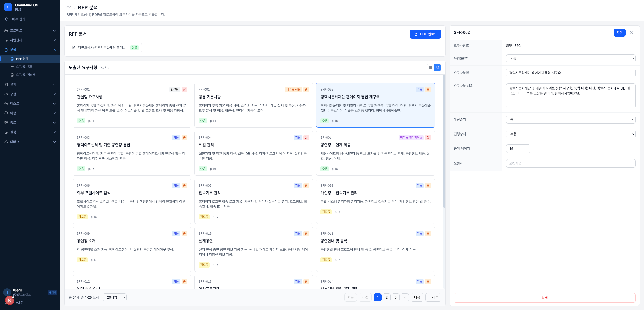Switch to grid card view icon
644x310 pixels.
click(x=437, y=68)
